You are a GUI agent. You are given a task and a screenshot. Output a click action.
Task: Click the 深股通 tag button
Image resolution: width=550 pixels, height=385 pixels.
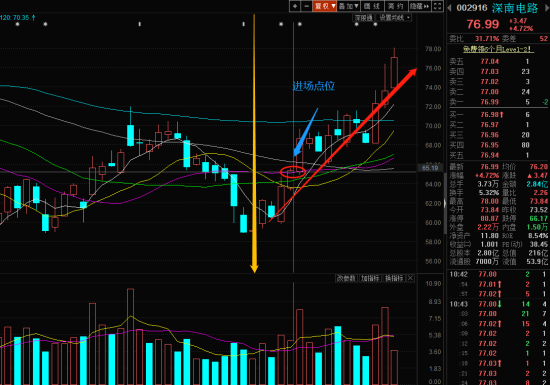[363, 18]
